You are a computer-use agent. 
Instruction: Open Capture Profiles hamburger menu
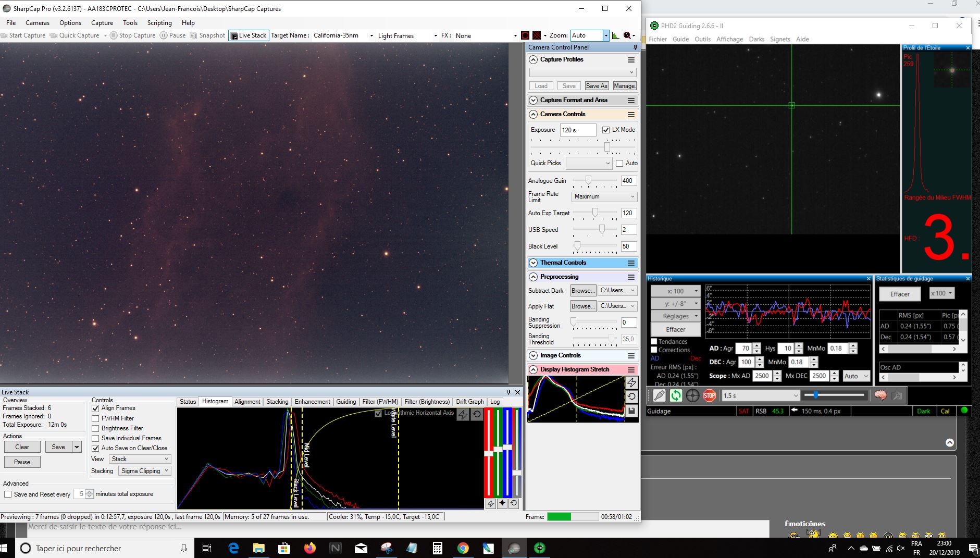(x=631, y=60)
